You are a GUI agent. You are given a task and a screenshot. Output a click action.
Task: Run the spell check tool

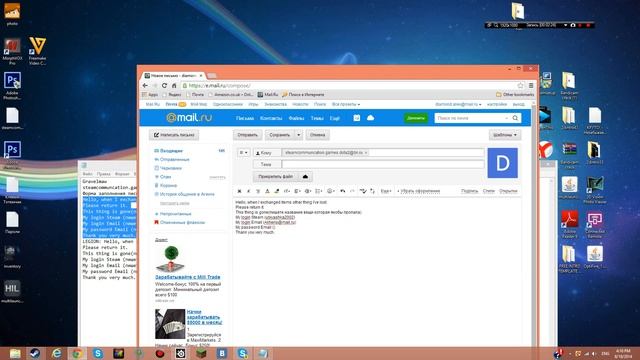pyautogui.click(x=363, y=191)
